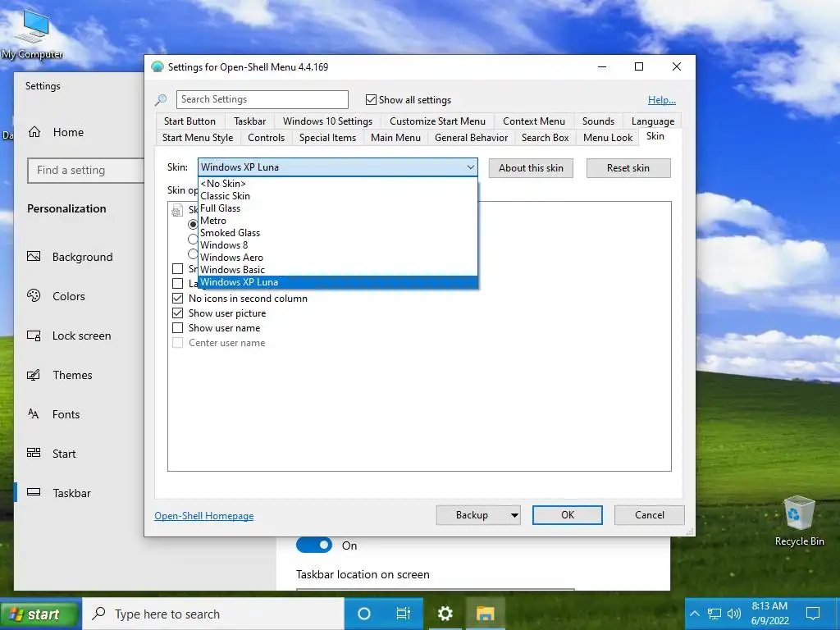Click the Reset skin button

coord(628,168)
